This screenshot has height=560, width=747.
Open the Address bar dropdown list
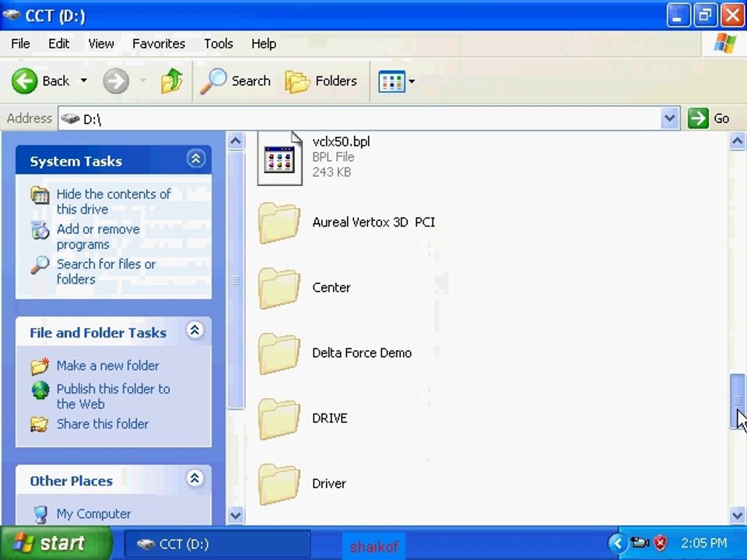(669, 117)
